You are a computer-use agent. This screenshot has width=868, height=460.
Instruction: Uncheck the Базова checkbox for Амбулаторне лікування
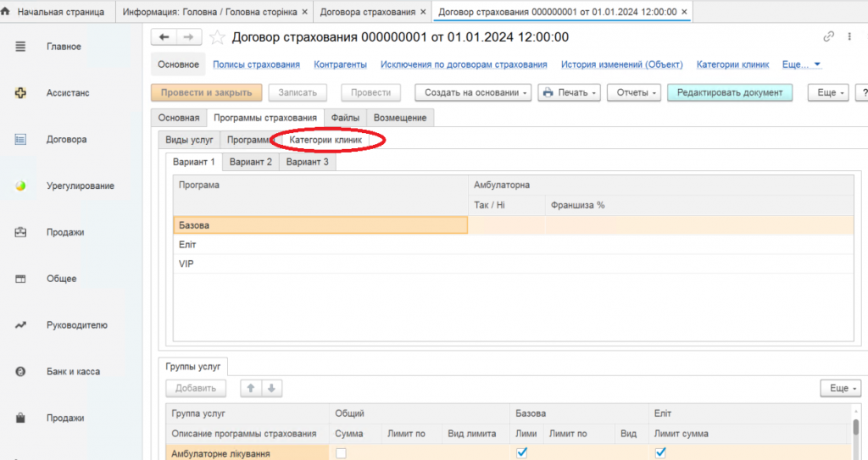click(521, 454)
